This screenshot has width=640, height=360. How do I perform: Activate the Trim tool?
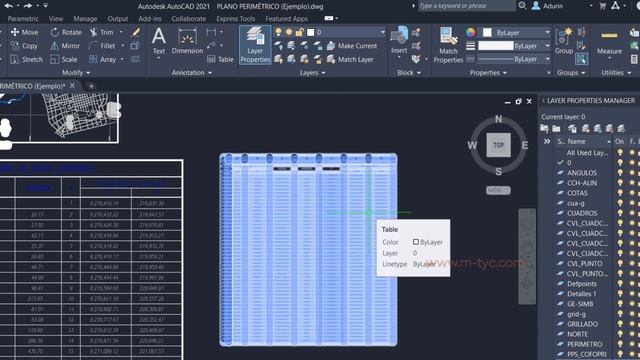pyautogui.click(x=102, y=32)
